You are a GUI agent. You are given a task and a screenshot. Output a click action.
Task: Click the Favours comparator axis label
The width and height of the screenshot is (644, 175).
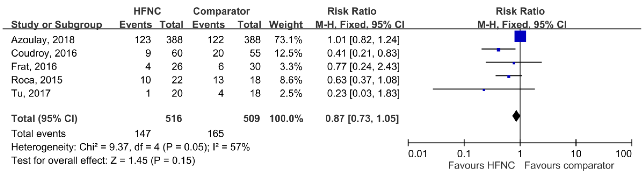pos(569,166)
